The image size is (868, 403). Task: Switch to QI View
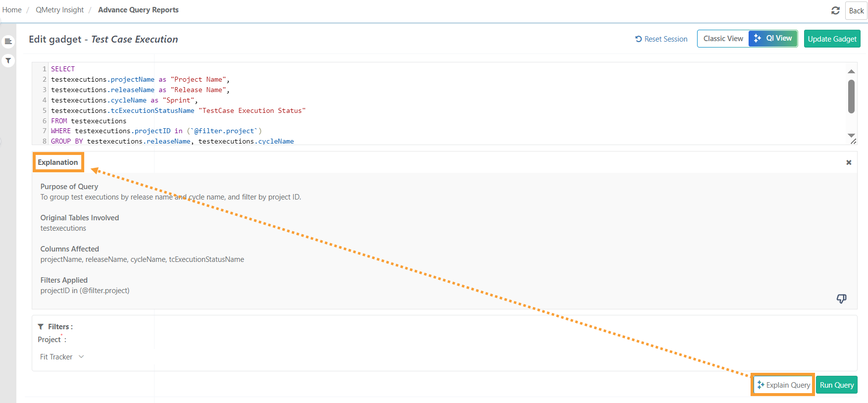(773, 39)
